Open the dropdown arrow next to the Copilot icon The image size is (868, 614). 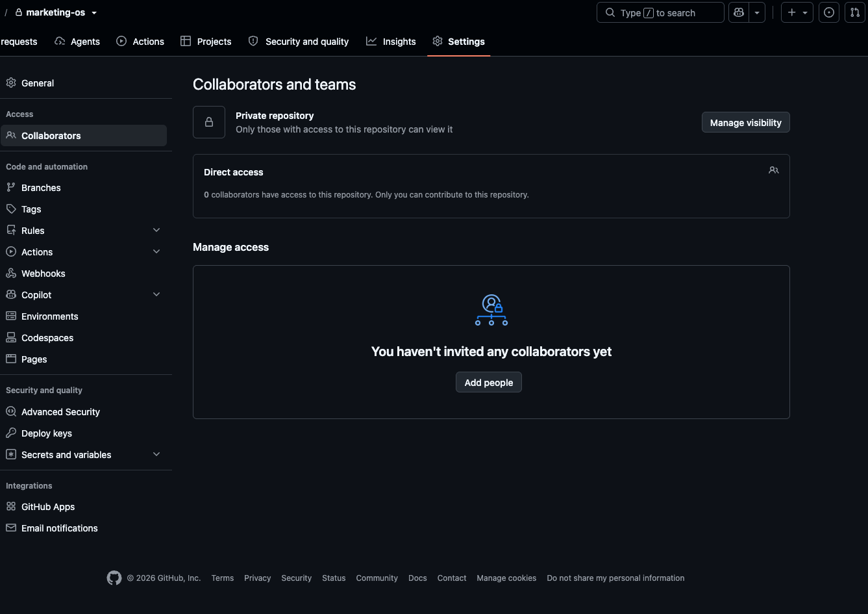[757, 12]
